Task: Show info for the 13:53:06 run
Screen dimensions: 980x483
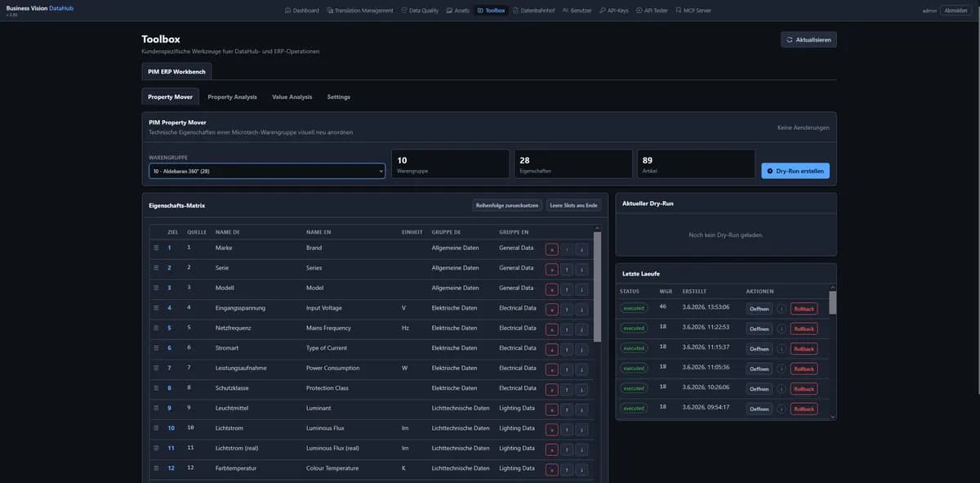Action: tap(782, 309)
